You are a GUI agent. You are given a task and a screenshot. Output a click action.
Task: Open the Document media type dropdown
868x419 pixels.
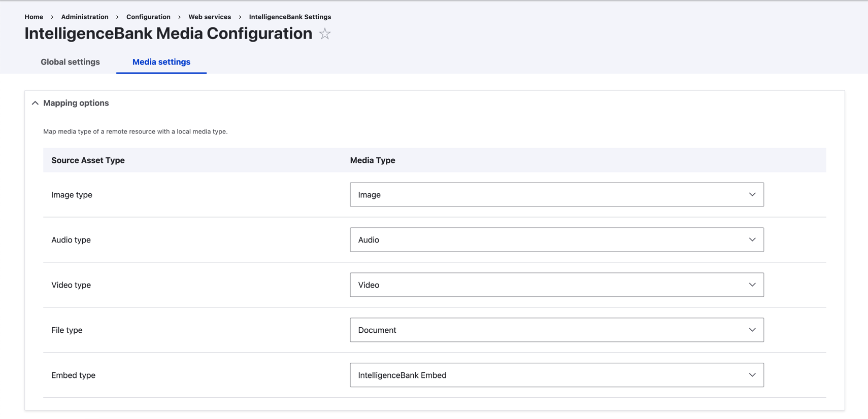[556, 330]
